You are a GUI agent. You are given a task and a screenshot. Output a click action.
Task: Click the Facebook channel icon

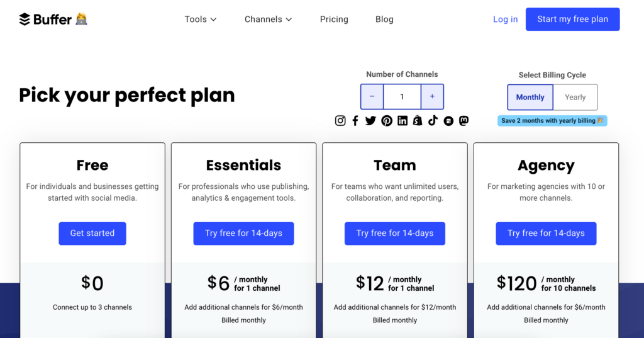coord(355,121)
